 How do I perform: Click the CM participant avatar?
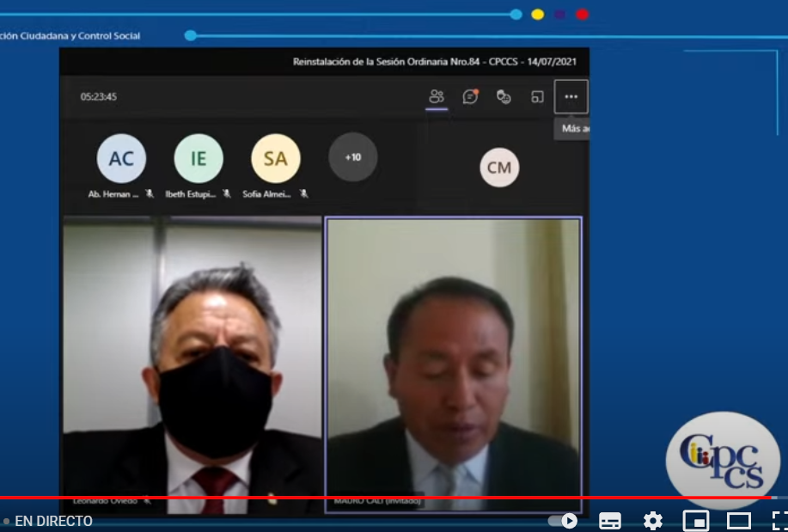[x=499, y=168]
